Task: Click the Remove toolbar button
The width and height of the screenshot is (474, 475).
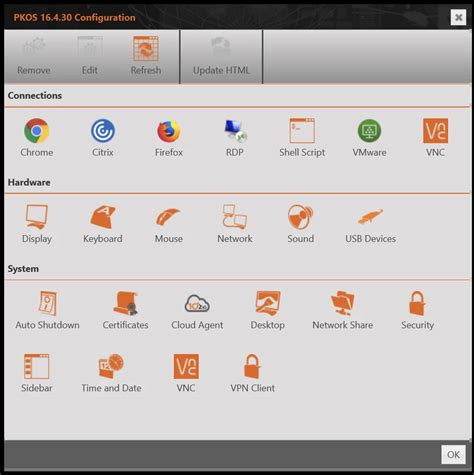Action: (34, 56)
